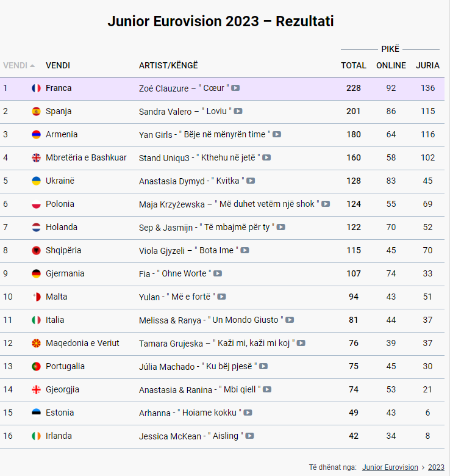This screenshot has height=476, width=450.
Task: Play the video for Fia's Ohne Worte
Action: click(218, 273)
